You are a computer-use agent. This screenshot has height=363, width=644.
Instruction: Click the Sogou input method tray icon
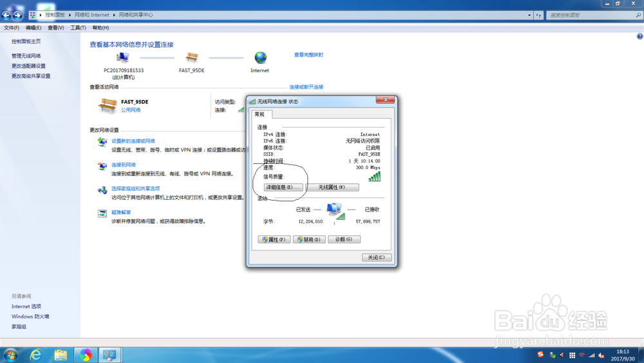(x=540, y=355)
